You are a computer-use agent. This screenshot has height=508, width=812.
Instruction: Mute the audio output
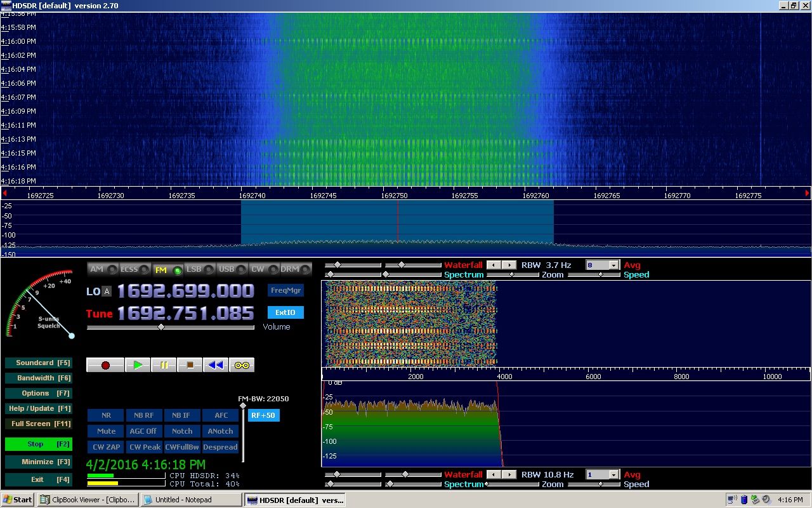click(x=106, y=431)
